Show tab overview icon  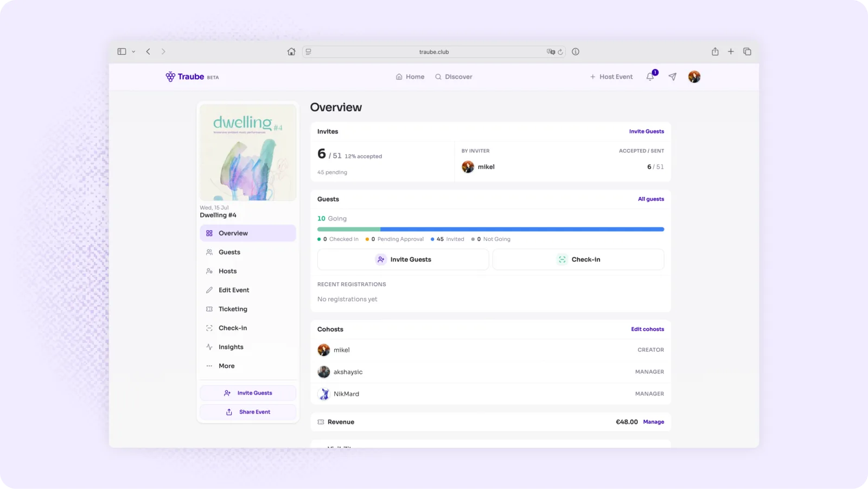[x=747, y=52]
